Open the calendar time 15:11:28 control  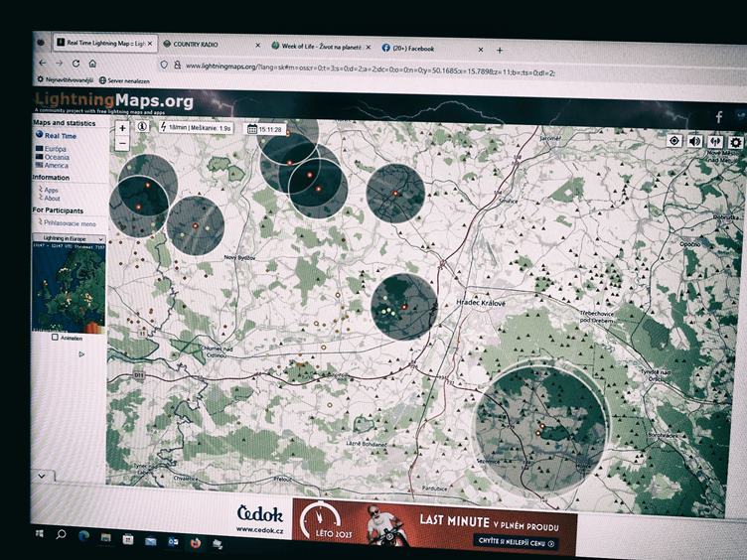[265, 129]
